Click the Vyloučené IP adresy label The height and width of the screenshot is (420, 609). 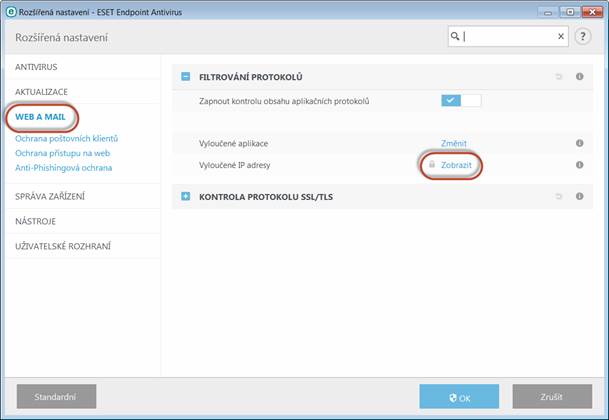[x=235, y=165]
